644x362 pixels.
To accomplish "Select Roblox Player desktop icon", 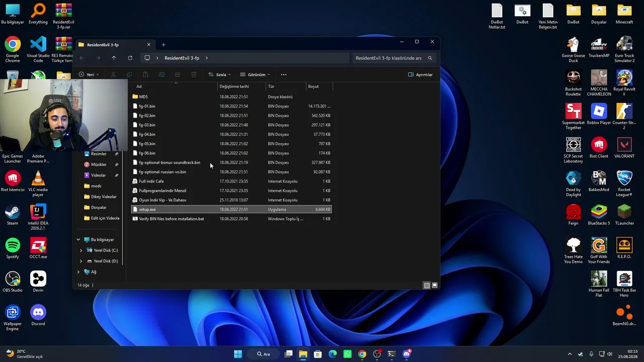I will 599,115.
